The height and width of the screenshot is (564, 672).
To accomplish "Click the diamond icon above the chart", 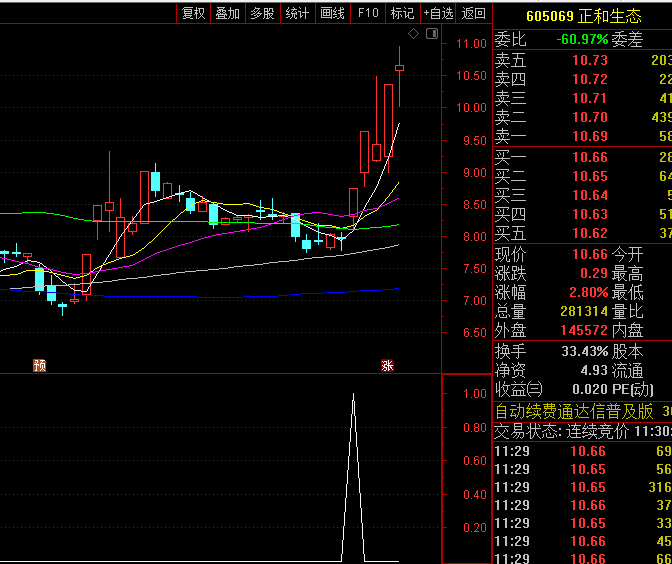I will 415,34.
